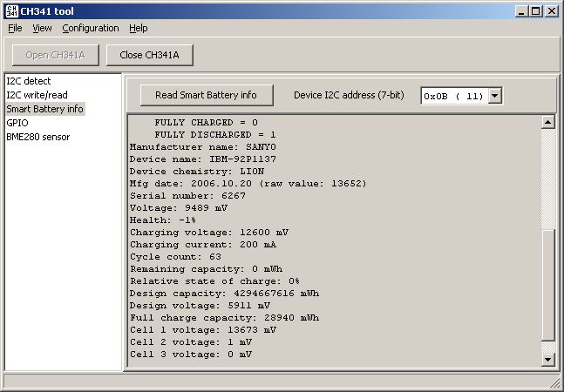Click the Cell 2 voltage: 1 mV line
564x392 pixels.
pyautogui.click(x=191, y=342)
